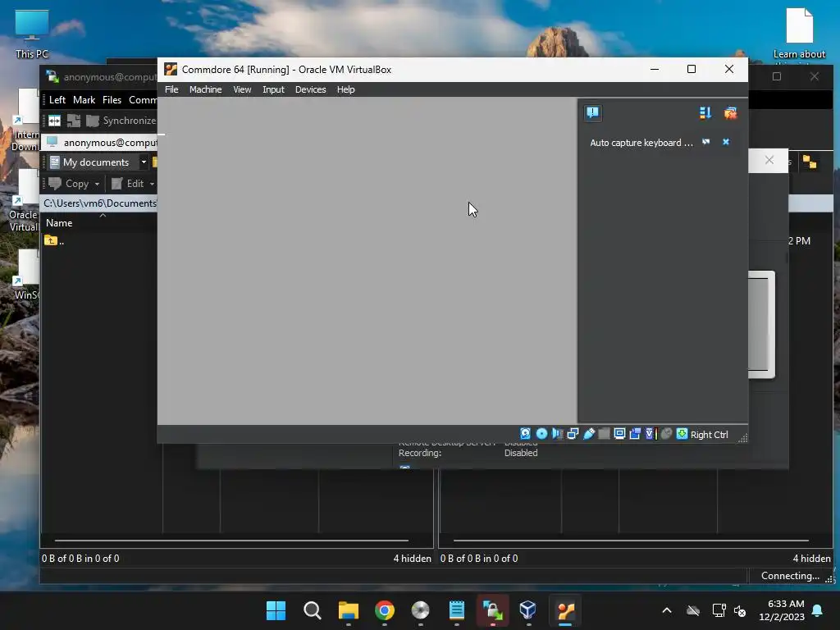Click the Right Ctrl host key label
Viewport: 840px width, 630px height.
tap(709, 435)
